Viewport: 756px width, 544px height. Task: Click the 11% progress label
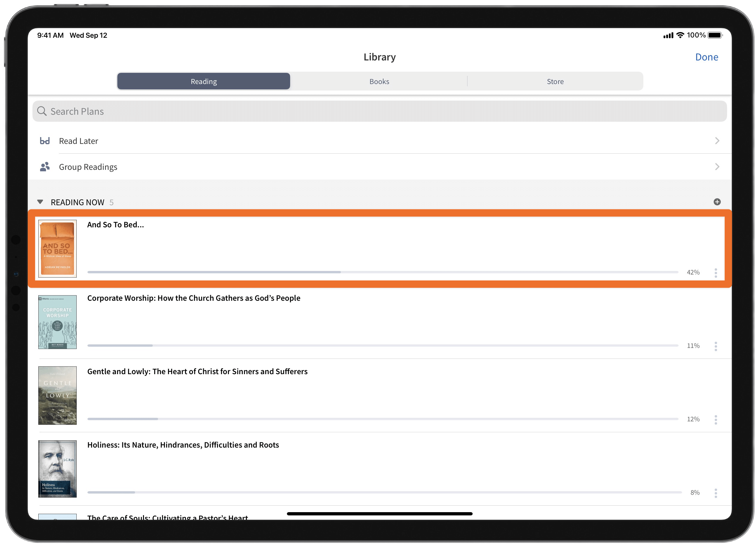pyautogui.click(x=693, y=346)
